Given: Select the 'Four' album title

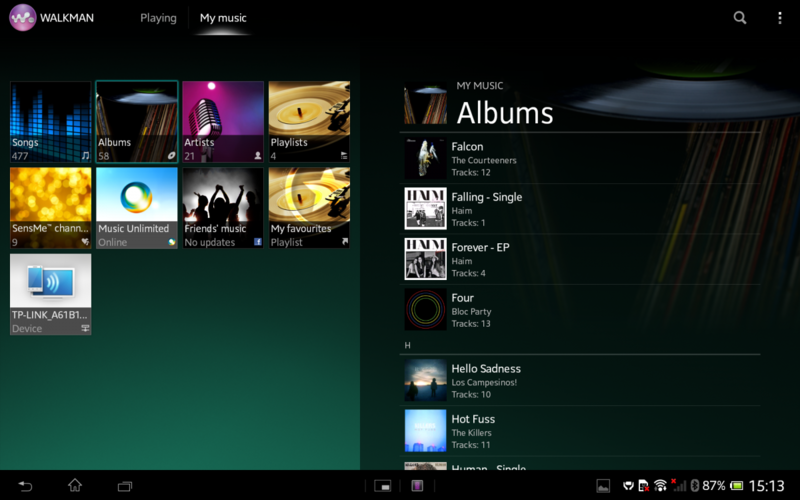Looking at the screenshot, I should pyautogui.click(x=463, y=298).
